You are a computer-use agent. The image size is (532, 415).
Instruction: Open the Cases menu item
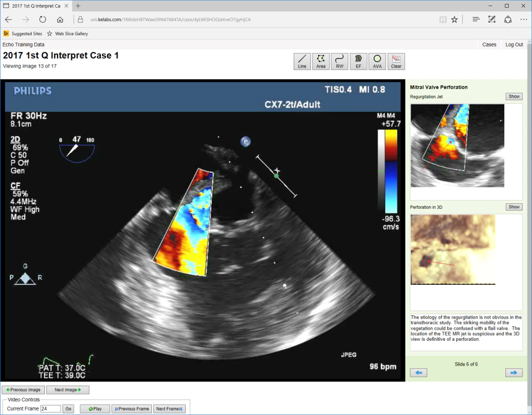click(489, 44)
